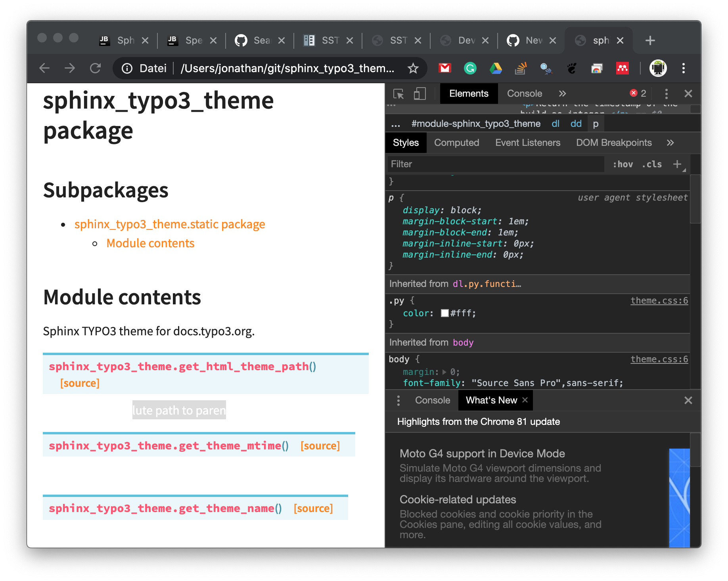This screenshot has height=581, width=728.
Task: Open [source] link for get_theme_mtime
Action: tap(320, 446)
